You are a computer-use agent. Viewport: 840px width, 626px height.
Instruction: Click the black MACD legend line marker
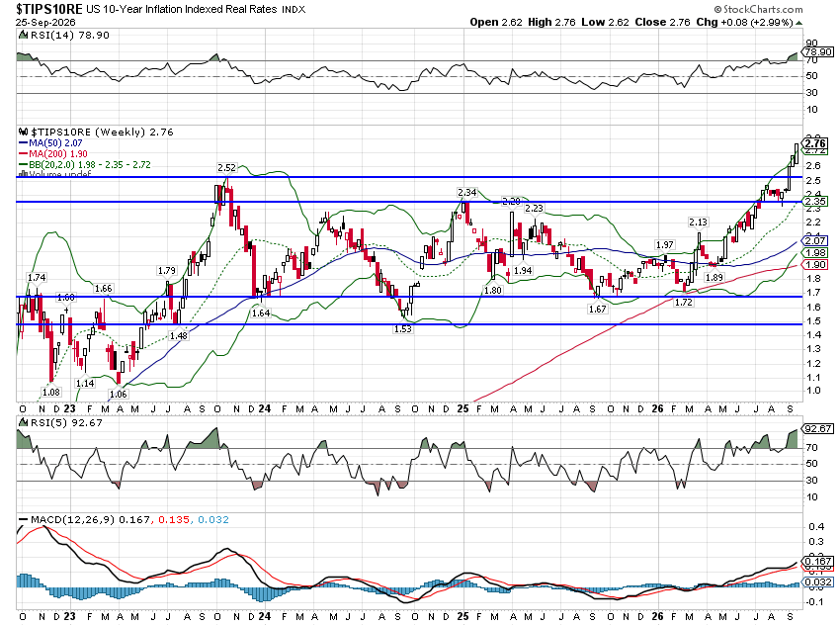click(23, 520)
